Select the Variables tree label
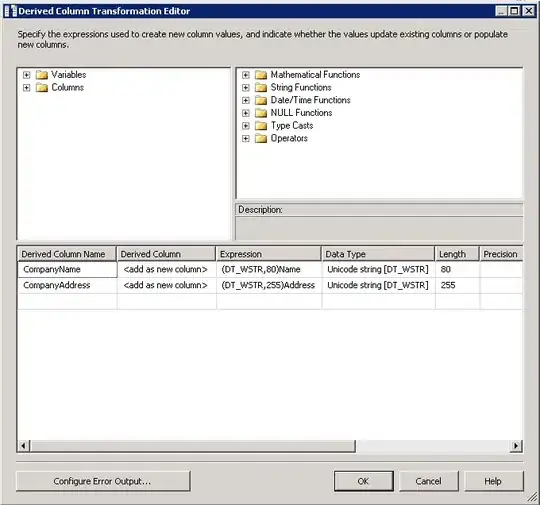 pyautogui.click(x=69, y=74)
